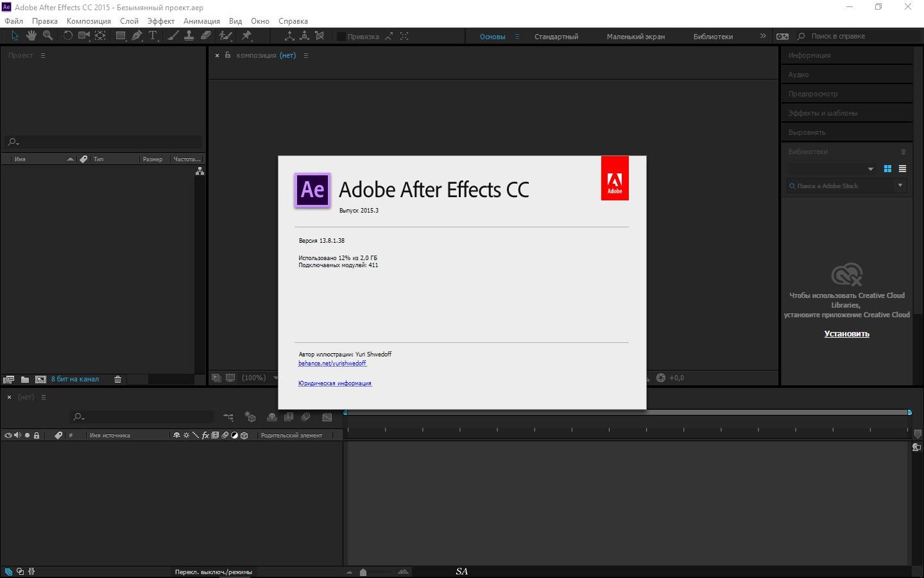The height and width of the screenshot is (578, 924).
Task: Choose the Local Axis Mode icon
Action: (289, 36)
